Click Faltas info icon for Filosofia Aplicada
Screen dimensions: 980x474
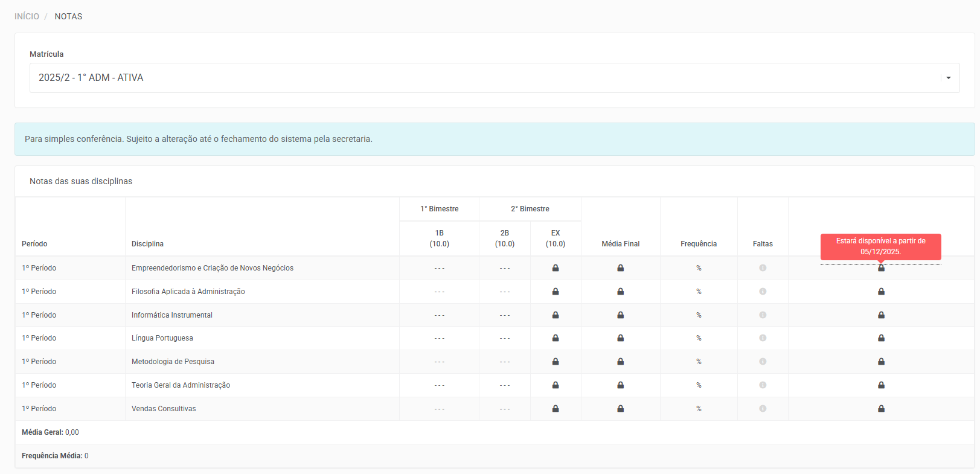[x=763, y=292]
